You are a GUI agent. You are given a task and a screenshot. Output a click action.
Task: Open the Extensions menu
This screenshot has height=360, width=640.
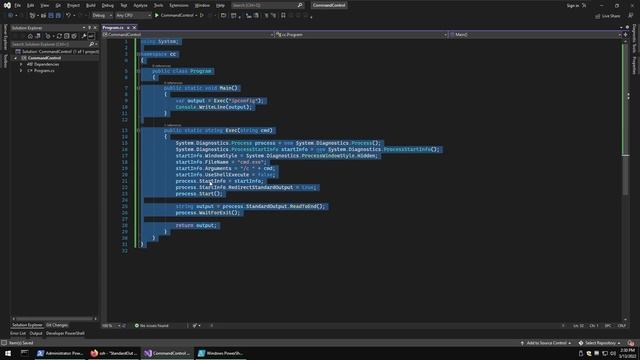point(179,5)
